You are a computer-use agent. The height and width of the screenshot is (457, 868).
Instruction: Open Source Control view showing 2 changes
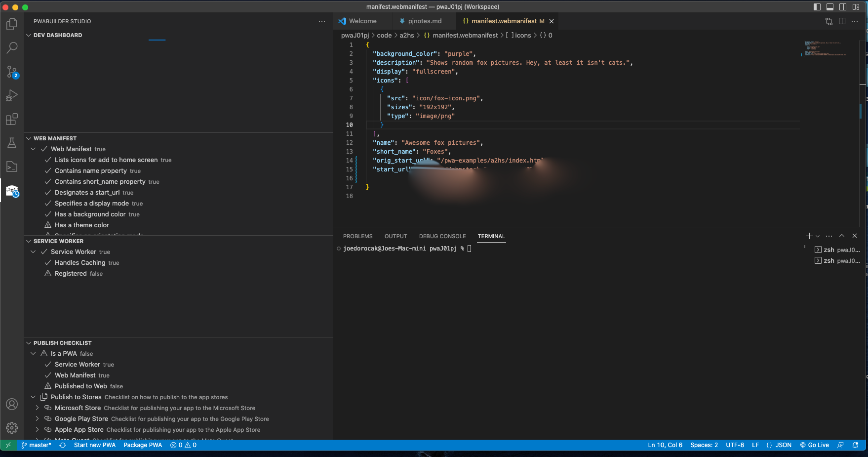pos(12,72)
